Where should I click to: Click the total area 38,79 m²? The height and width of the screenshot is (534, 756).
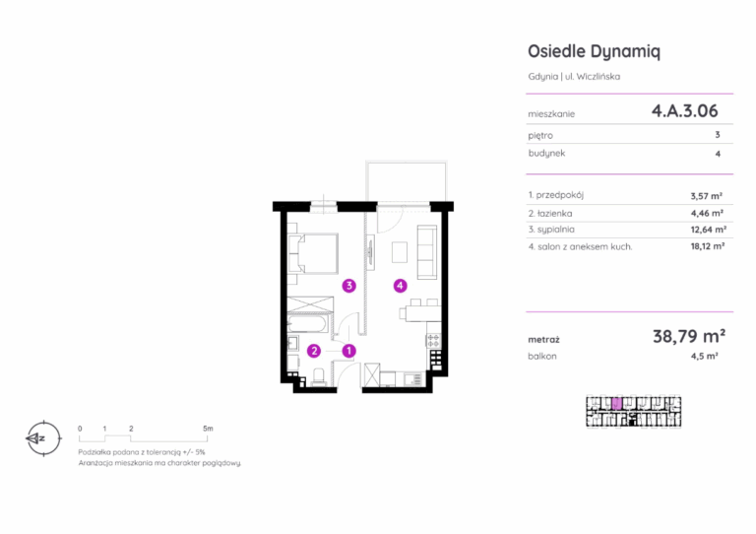pos(688,335)
